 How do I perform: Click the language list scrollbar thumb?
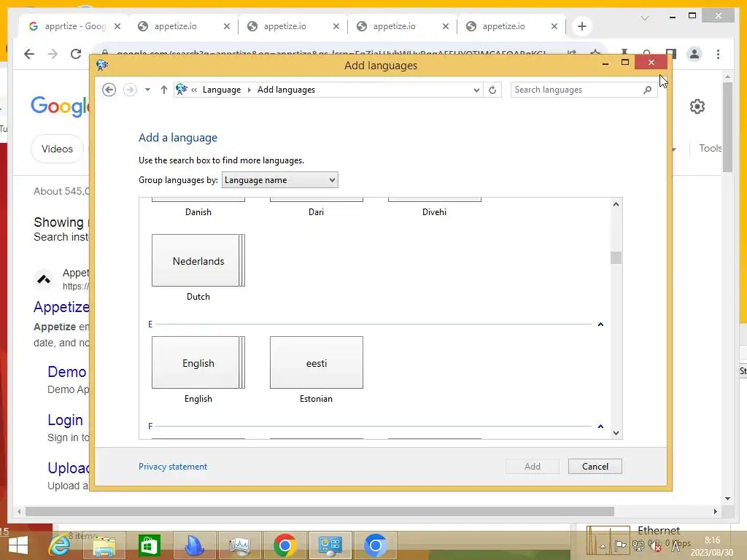pos(616,257)
